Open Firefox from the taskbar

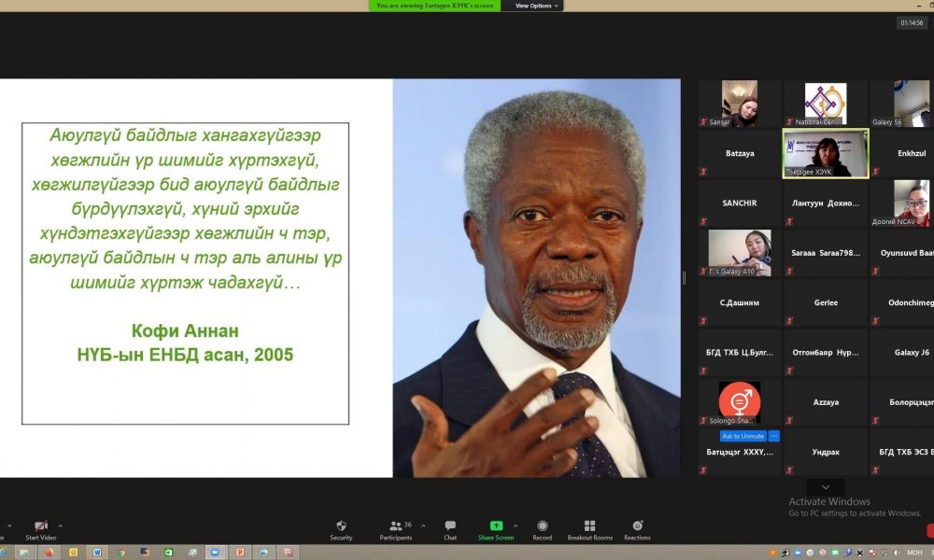(x=49, y=553)
